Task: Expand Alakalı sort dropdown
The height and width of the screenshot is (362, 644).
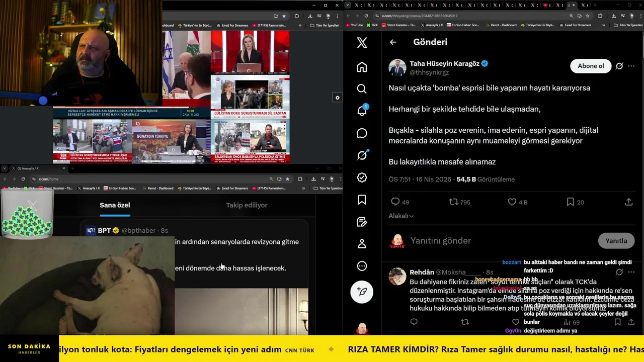Action: 401,216
